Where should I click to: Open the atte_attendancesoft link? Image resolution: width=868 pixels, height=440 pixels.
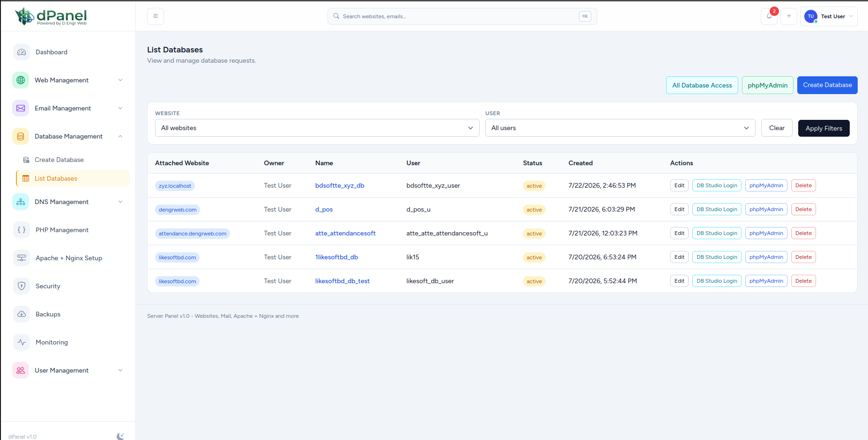[x=345, y=233]
